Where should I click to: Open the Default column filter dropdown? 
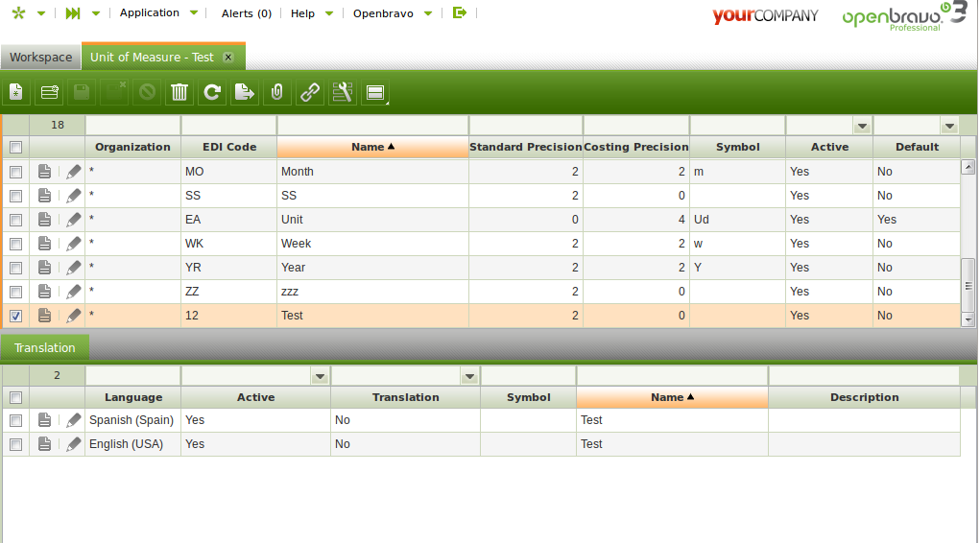[x=949, y=127]
